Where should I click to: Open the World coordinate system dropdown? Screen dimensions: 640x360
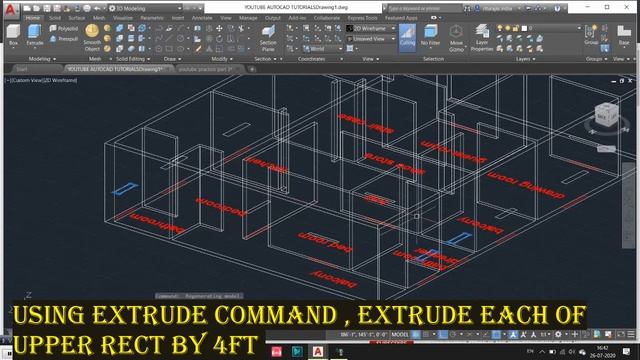322,49
